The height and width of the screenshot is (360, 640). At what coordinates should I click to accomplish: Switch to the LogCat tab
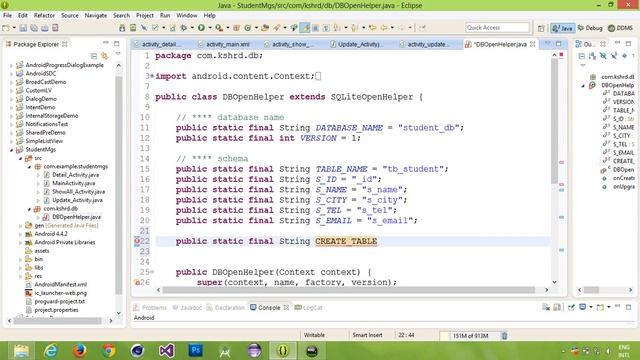309,307
